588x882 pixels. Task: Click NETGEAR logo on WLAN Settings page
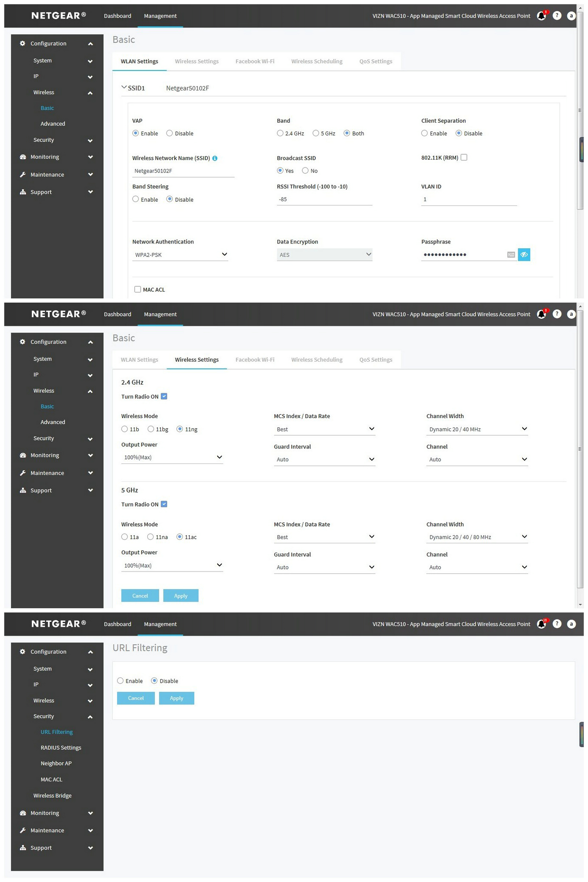pyautogui.click(x=59, y=16)
